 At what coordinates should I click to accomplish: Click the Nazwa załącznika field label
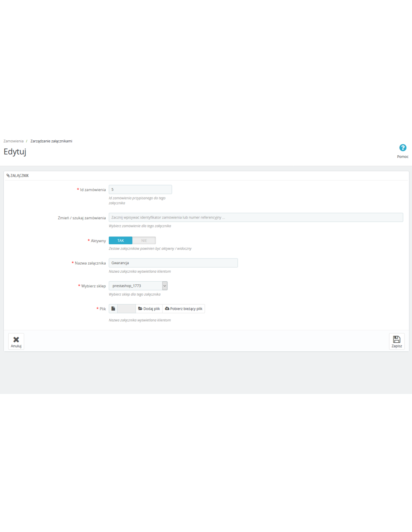click(90, 263)
